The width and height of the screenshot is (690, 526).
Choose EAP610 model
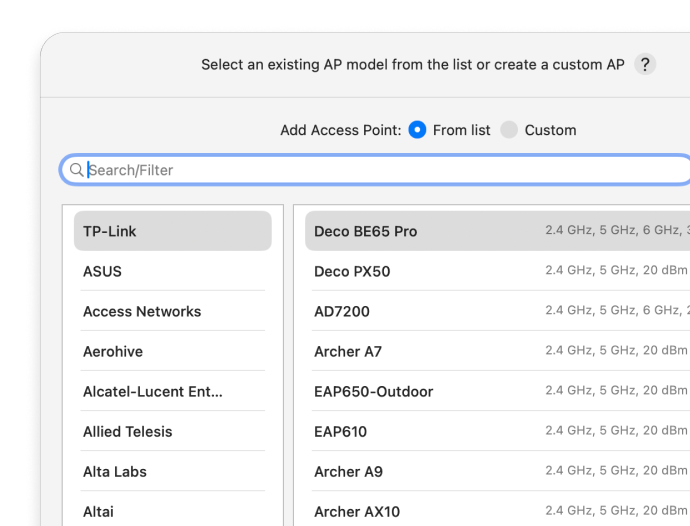[497, 431]
